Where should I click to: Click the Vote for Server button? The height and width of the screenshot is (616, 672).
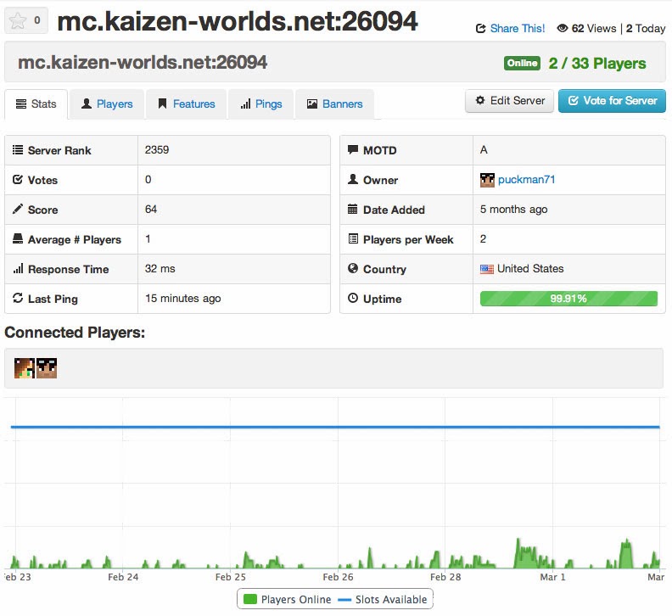pyautogui.click(x=612, y=101)
